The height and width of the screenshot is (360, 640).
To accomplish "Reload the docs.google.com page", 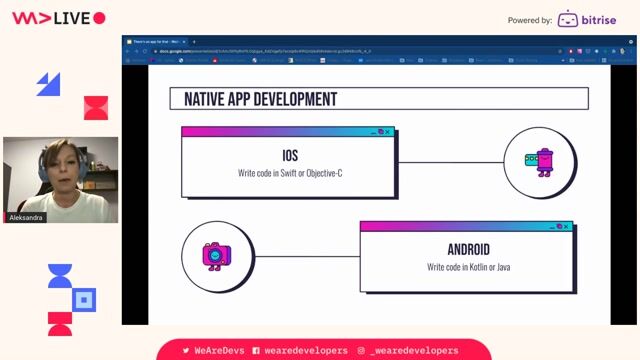I will [x=145, y=51].
